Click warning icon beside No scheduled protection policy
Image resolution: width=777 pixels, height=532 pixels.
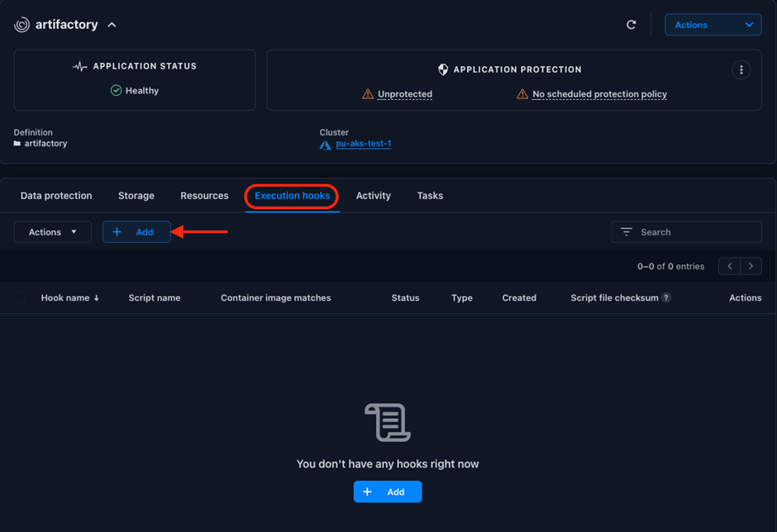pos(522,94)
